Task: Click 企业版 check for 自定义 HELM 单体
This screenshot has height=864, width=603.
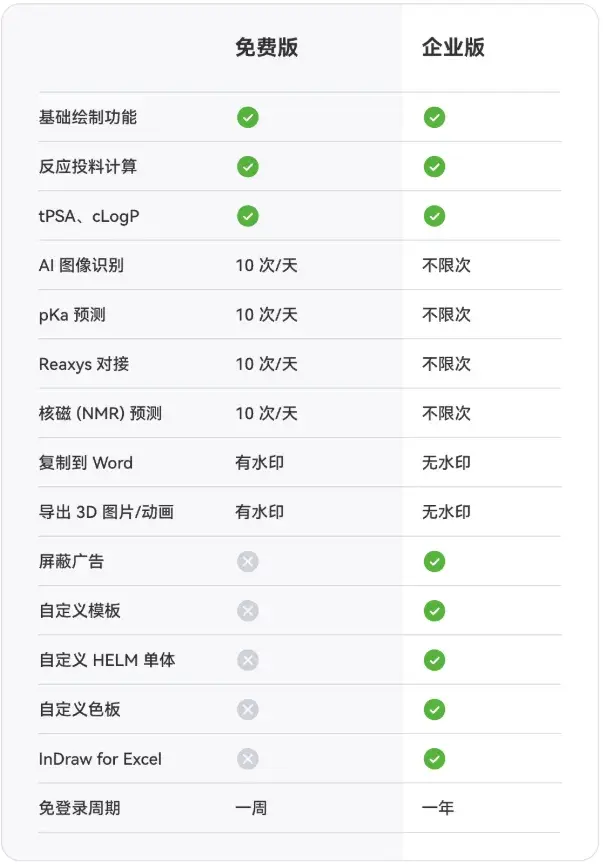Action: pyautogui.click(x=434, y=660)
